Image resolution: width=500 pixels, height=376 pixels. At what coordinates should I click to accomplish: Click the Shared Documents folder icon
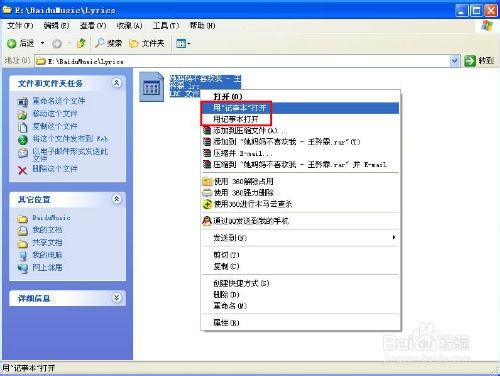click(x=22, y=244)
